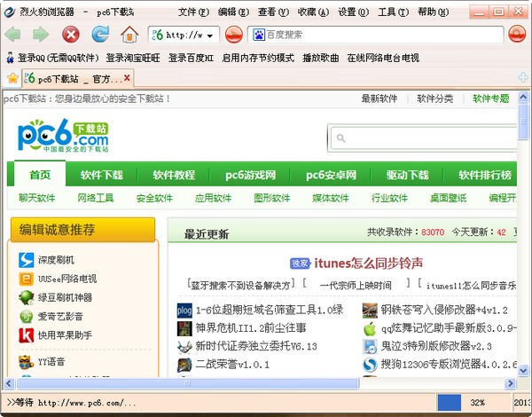This screenshot has width=532, height=417.
Task: Click the red search button beside the Baidu box
Action: [517, 35]
